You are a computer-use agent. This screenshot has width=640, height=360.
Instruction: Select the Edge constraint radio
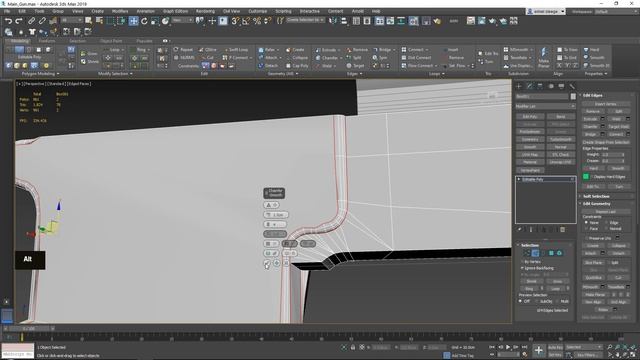[x=607, y=223]
